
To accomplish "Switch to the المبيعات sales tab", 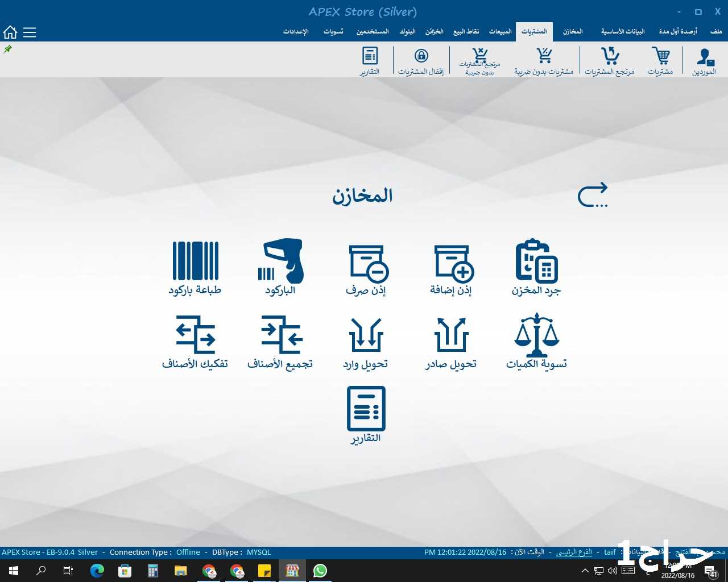I will pyautogui.click(x=500, y=31).
